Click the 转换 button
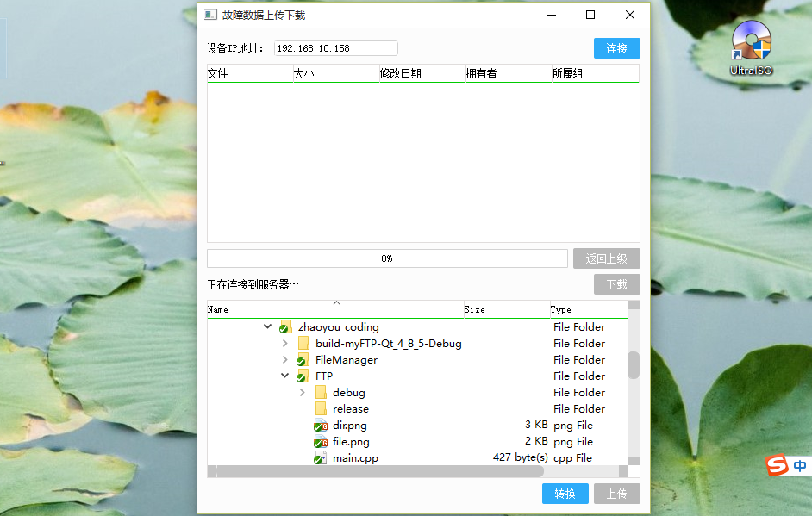Screen dimensions: 812x516 (x=565, y=494)
